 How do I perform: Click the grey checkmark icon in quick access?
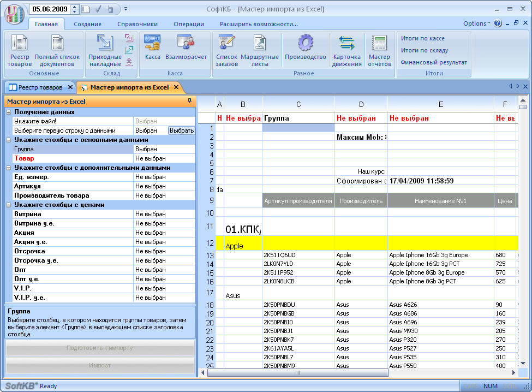click(x=98, y=9)
